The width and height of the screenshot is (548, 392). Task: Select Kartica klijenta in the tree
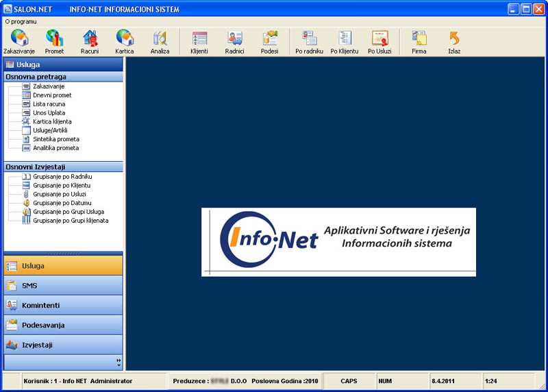click(52, 121)
